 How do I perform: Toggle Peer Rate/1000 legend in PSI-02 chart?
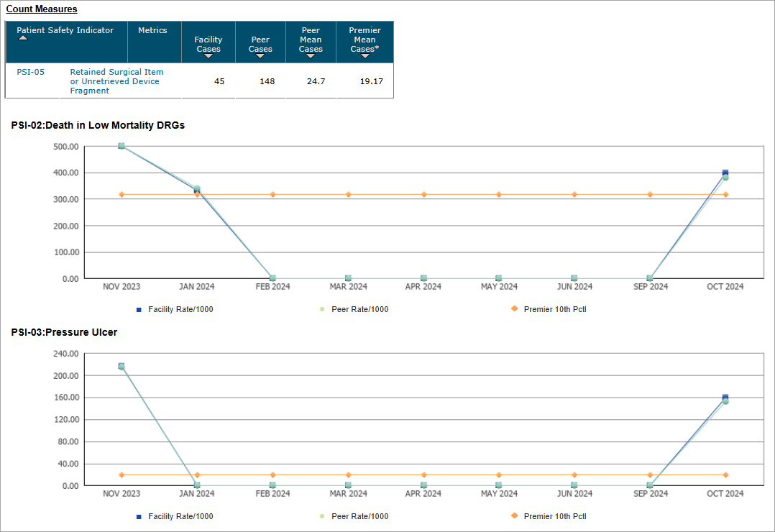point(359,309)
